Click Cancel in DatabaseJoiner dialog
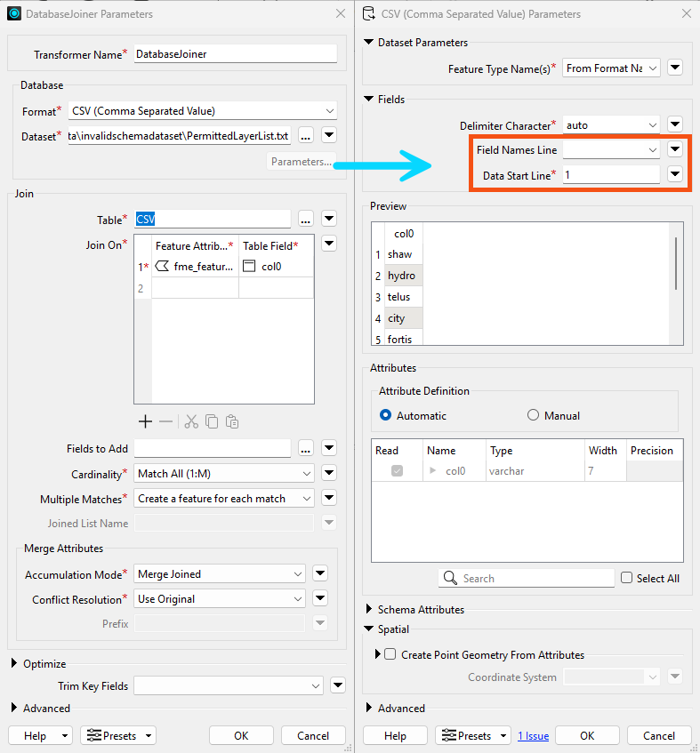The image size is (700, 753). 313,735
